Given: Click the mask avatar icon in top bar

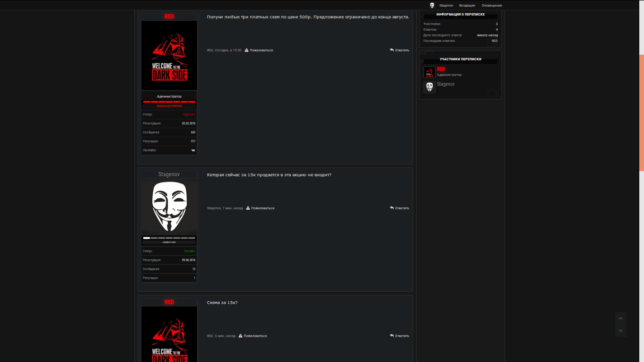Looking at the screenshot, I should point(432,5).
